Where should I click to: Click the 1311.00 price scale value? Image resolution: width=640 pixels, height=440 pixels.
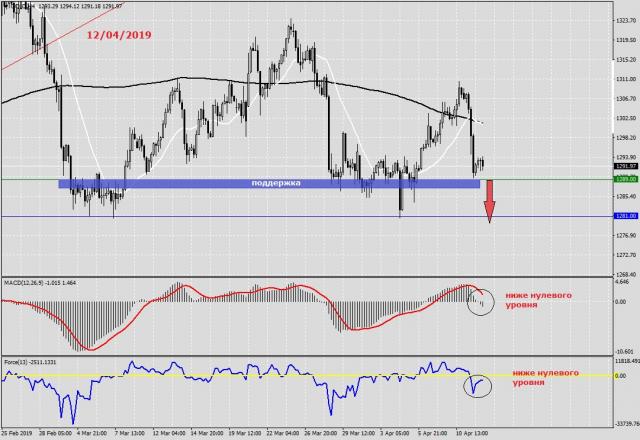[x=624, y=78]
